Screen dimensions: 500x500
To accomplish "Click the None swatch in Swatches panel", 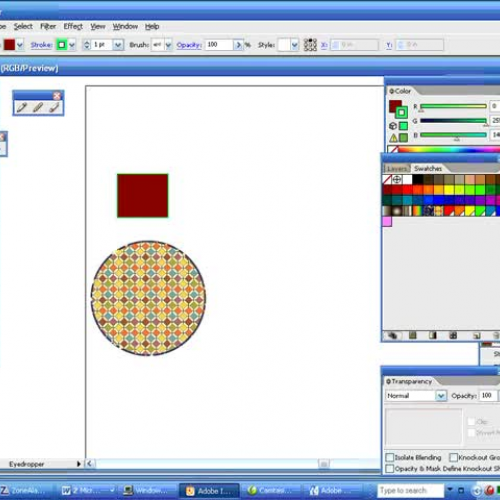I will [x=387, y=180].
